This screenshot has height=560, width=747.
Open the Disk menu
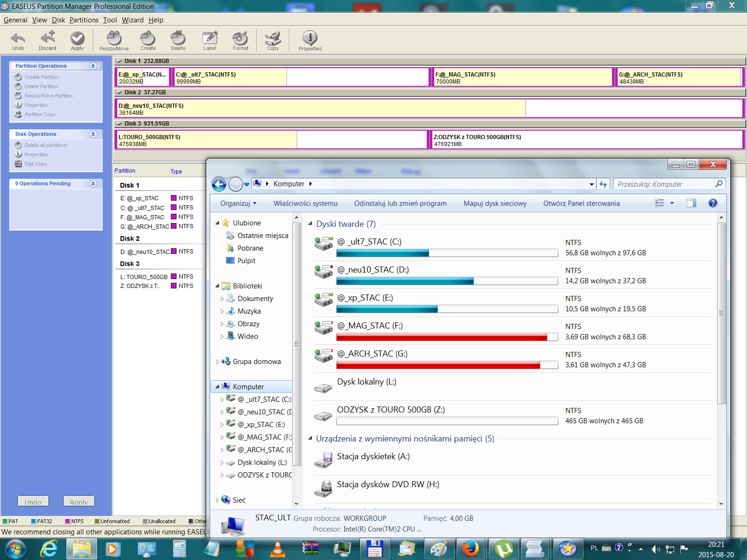[58, 20]
